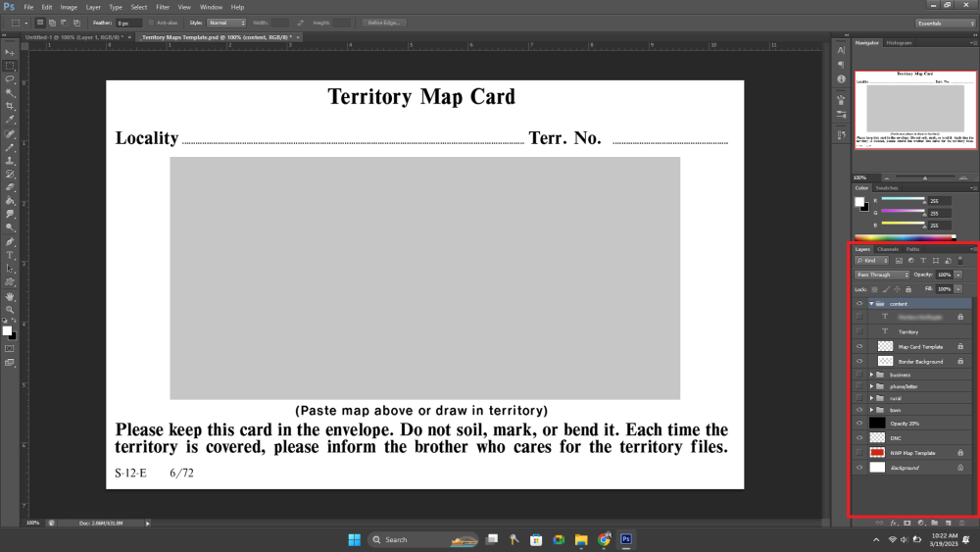Screen dimensions: 980x552
Task: Expand the business layer group
Action: coord(871,375)
